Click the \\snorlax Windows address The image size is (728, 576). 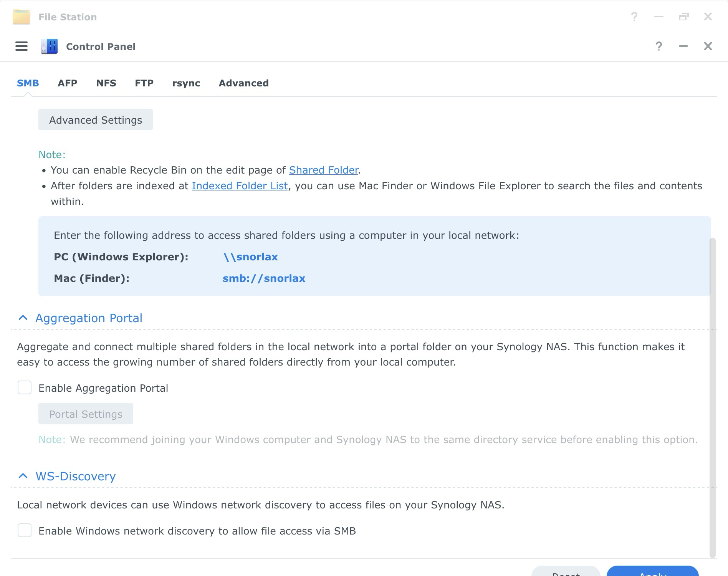250,257
